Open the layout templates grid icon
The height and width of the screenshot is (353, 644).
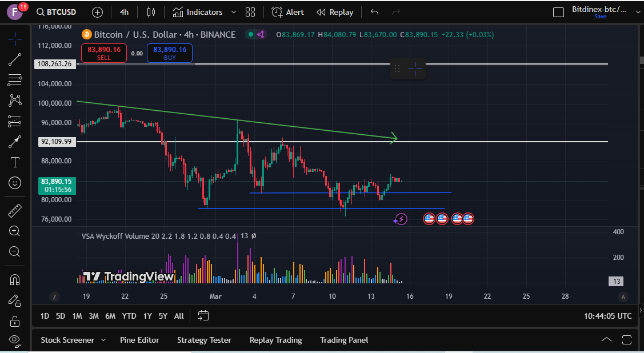click(250, 13)
